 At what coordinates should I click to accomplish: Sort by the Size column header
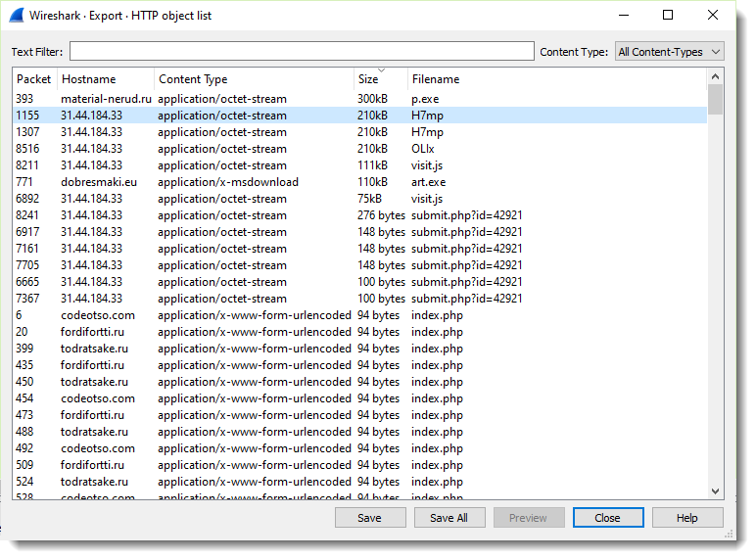(x=380, y=79)
